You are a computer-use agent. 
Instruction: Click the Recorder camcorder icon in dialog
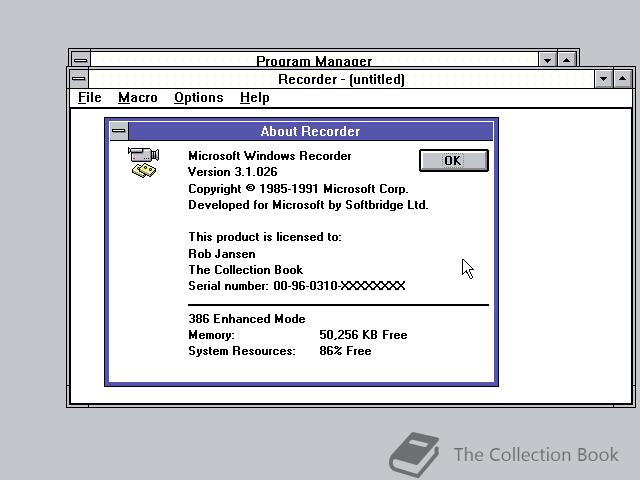point(143,162)
